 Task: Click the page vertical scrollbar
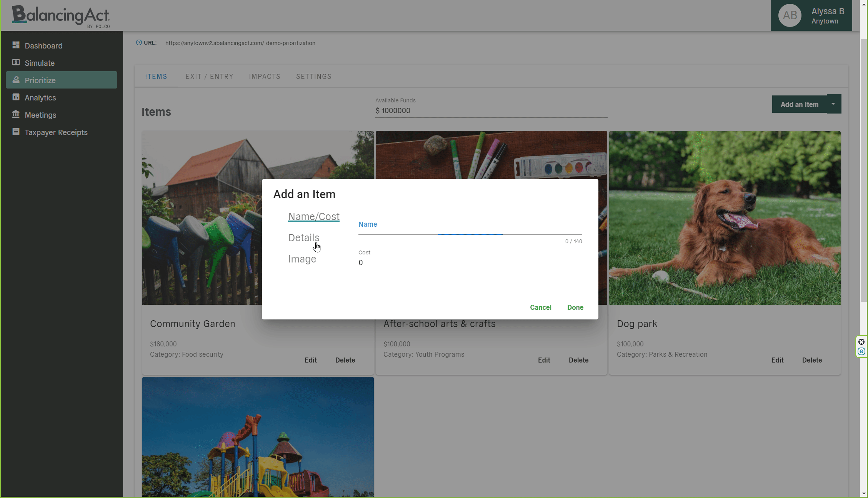pos(864,169)
